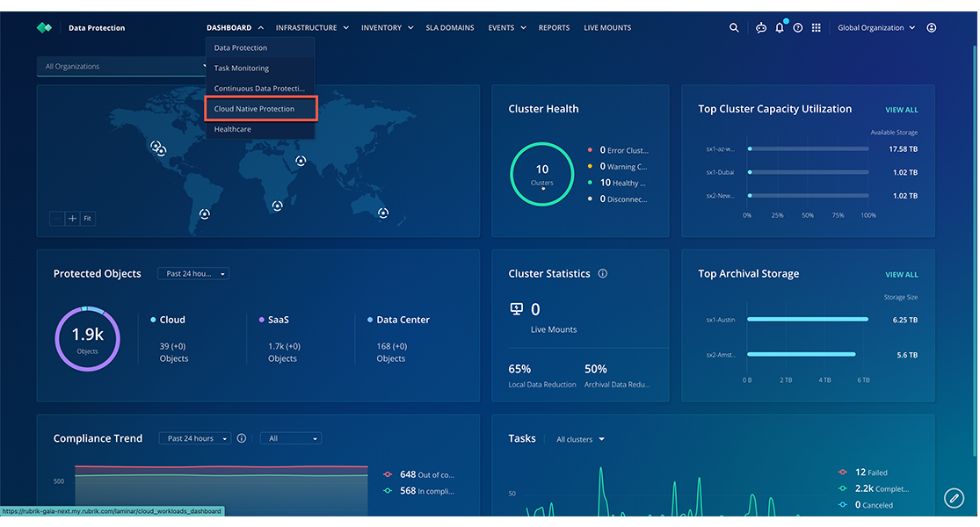Select Data Protection in the Dashboard menu
This screenshot has height=527, width=980.
259,47
